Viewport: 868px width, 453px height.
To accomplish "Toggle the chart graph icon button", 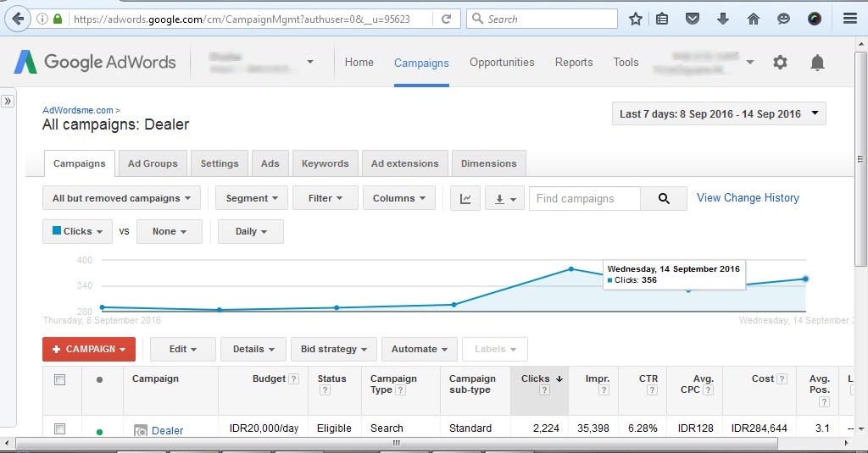I will click(x=465, y=198).
